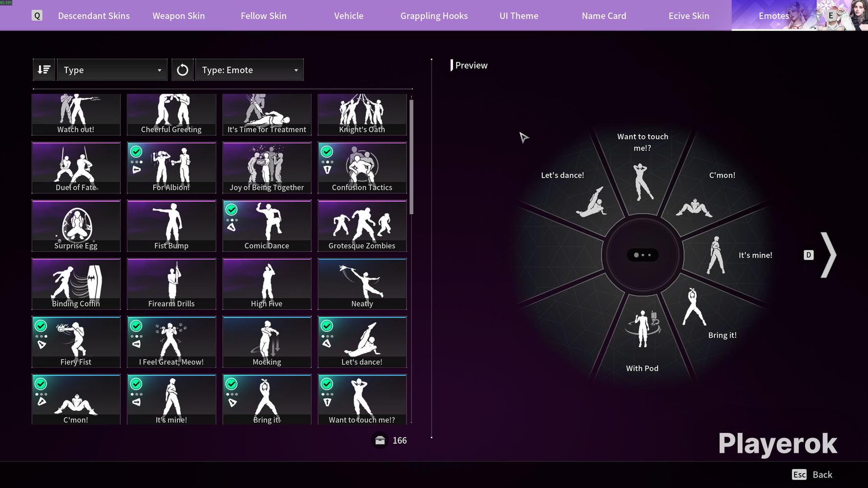Select It's mine! slot on emote wheel

point(732,255)
